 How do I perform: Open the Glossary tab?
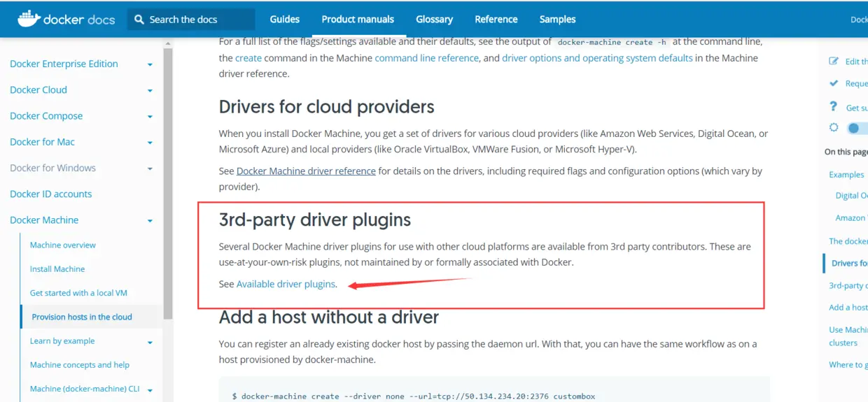pyautogui.click(x=434, y=19)
